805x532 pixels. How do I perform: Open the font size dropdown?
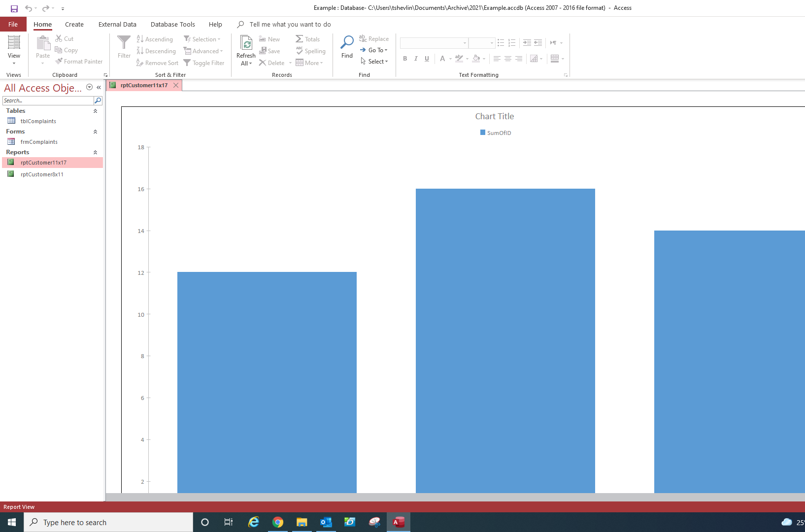point(492,43)
